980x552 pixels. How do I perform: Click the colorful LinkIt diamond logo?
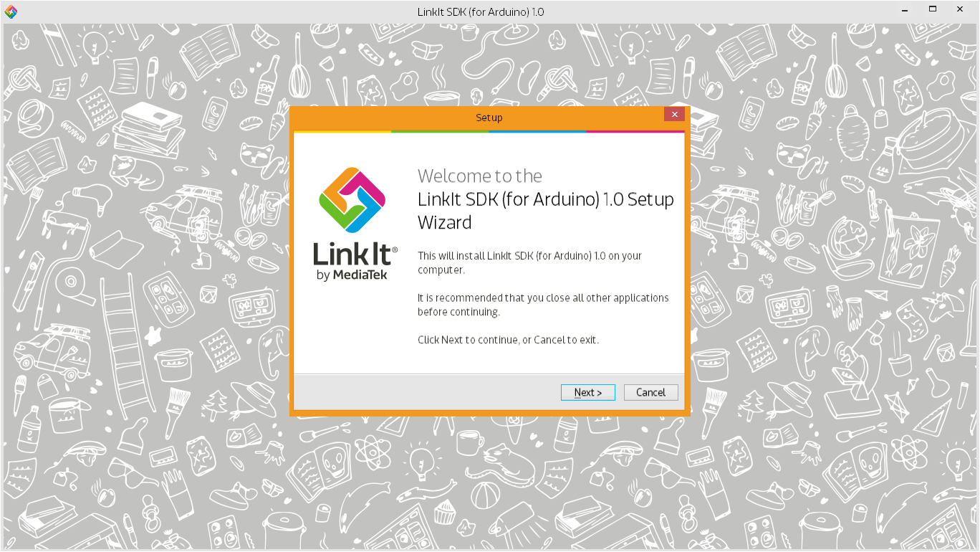[352, 201]
